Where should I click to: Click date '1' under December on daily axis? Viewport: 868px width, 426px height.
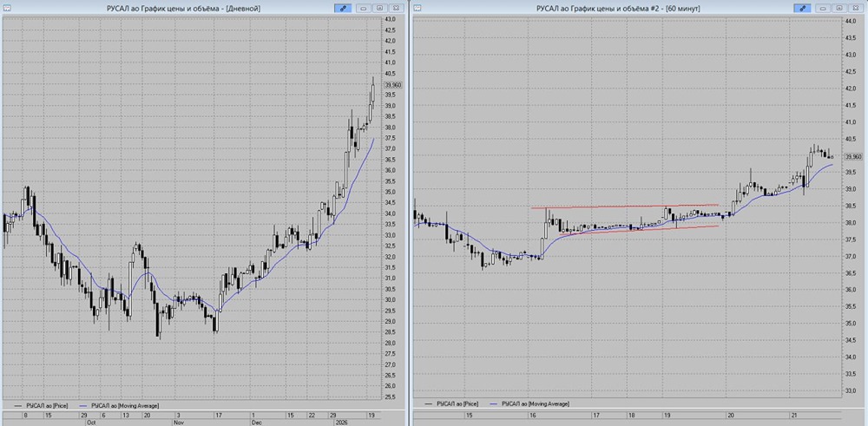[253, 415]
